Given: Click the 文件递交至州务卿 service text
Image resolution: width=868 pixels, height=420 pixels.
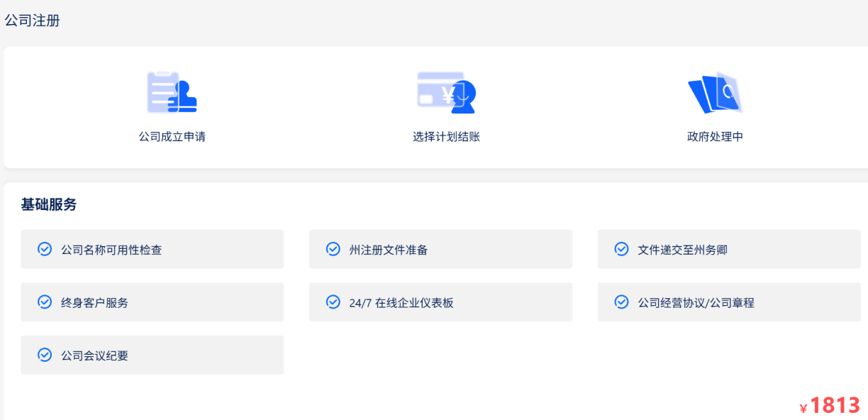Looking at the screenshot, I should tap(682, 250).
